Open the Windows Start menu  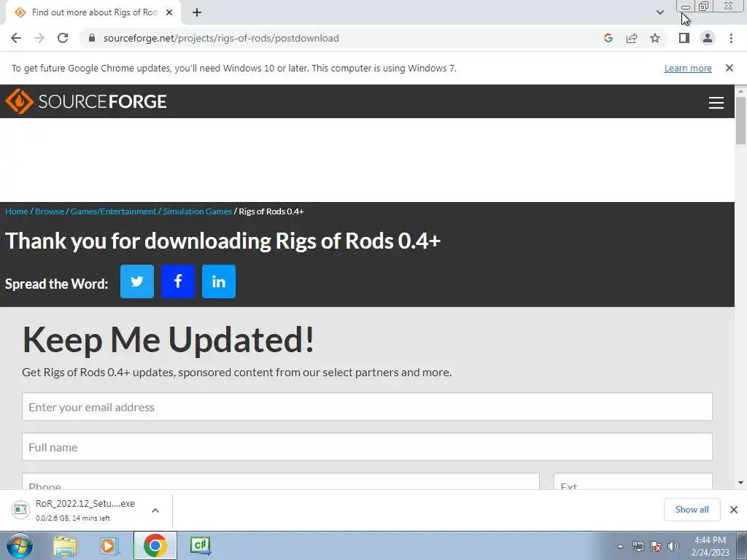(20, 545)
